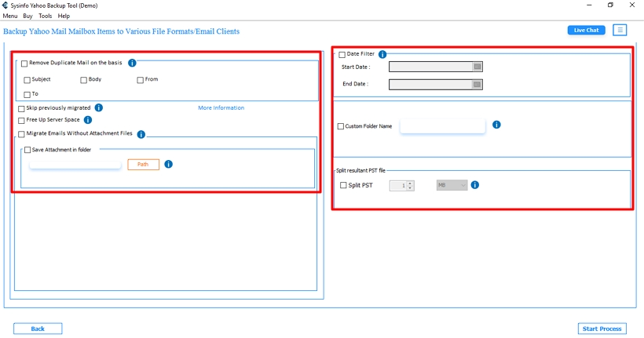Screen dimensions: 644x338
Task: Open info icon for Remove Duplicate Mail
Action: click(x=132, y=63)
